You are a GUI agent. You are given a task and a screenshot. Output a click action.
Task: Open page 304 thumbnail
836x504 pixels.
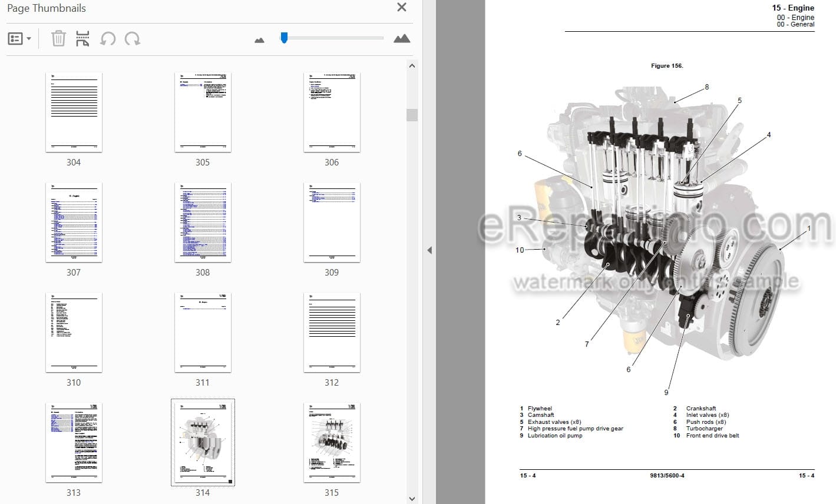click(74, 112)
